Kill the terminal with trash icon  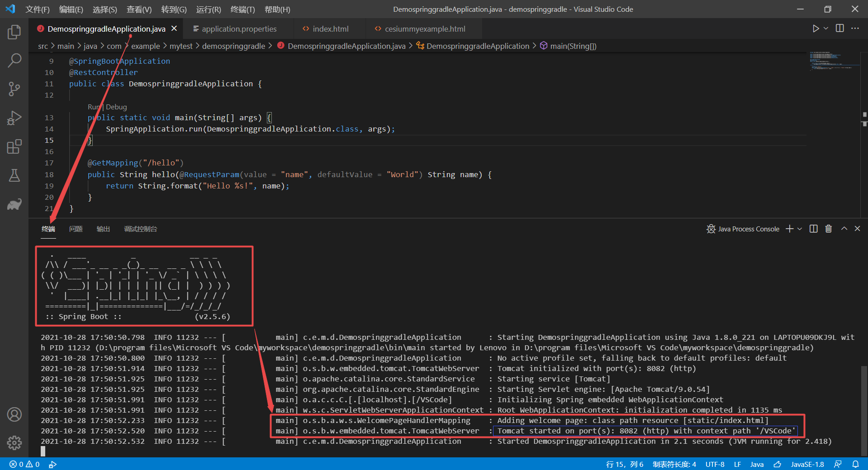coord(829,229)
